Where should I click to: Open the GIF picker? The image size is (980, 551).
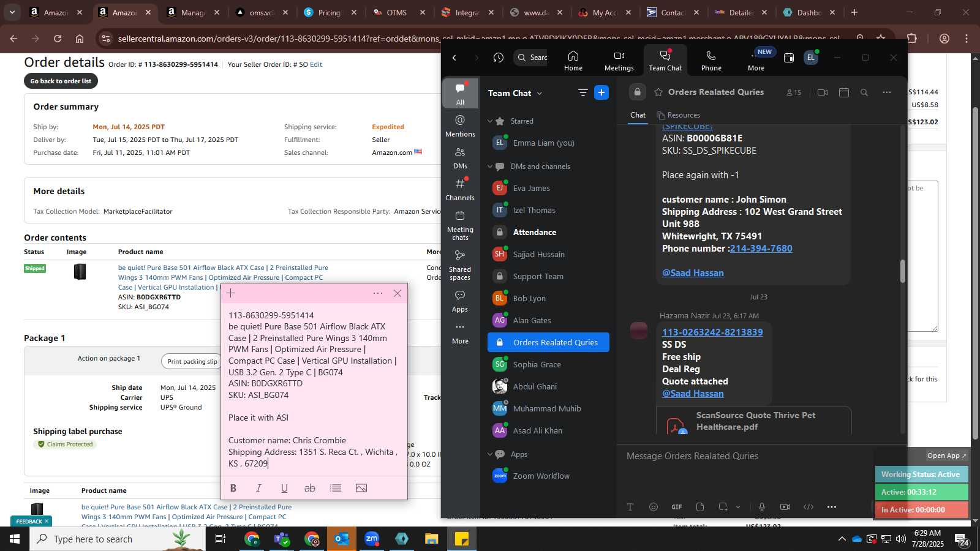tap(677, 507)
